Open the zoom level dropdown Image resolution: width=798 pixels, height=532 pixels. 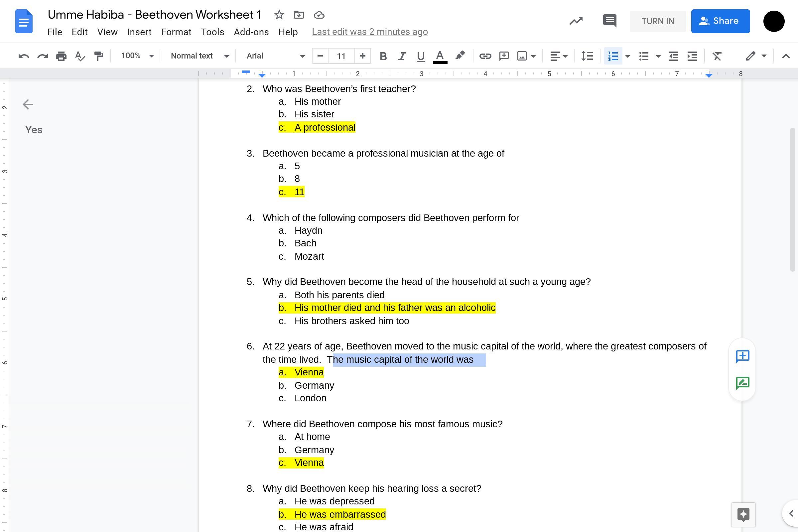click(137, 56)
